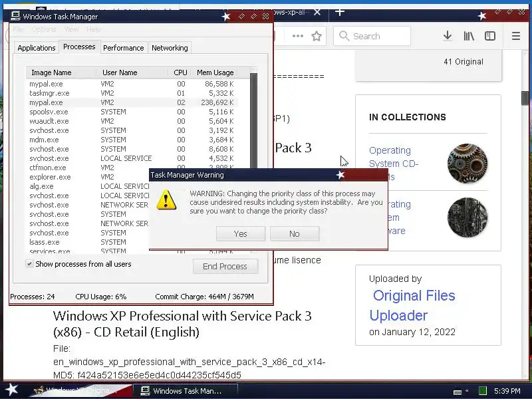Select the wuauclt.exe process row
Image resolution: width=532 pixels, height=399 pixels.
[132, 121]
